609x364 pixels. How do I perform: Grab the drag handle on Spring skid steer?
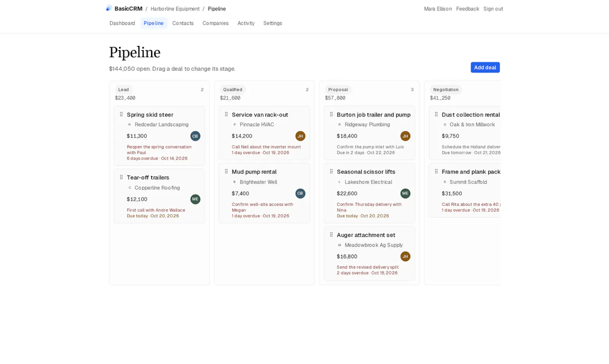pos(121,114)
